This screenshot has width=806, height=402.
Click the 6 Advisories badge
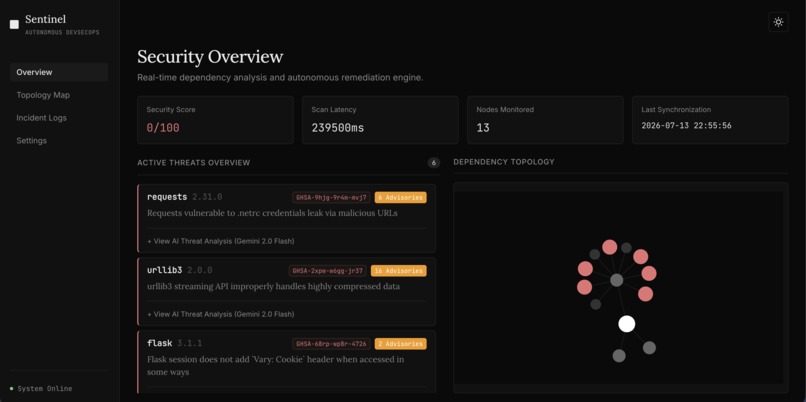click(400, 197)
